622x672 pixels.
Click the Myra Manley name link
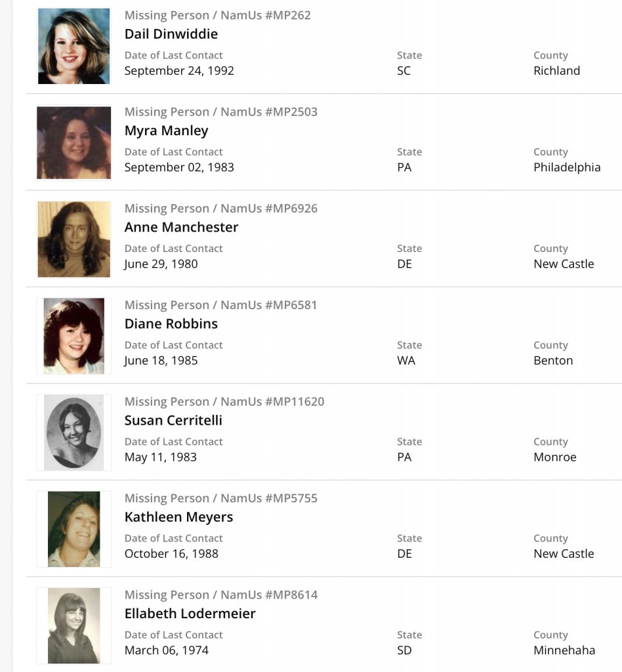[x=166, y=131]
